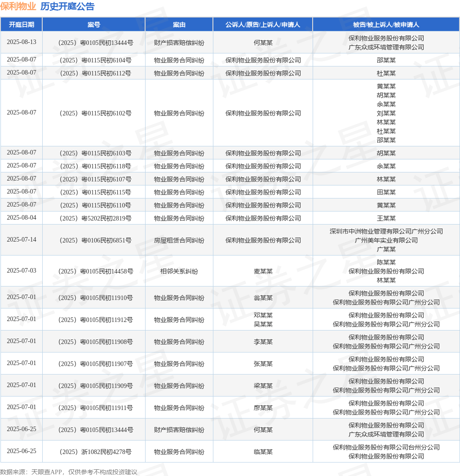The width and height of the screenshot is (460, 476).
Task: Click defendant 广某某
Action: 386,249
